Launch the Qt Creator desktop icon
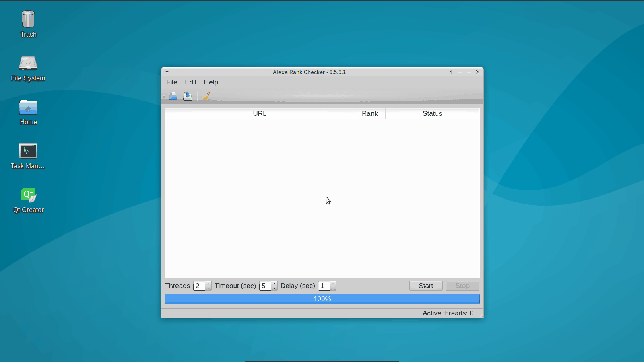The image size is (644, 362). point(28,200)
